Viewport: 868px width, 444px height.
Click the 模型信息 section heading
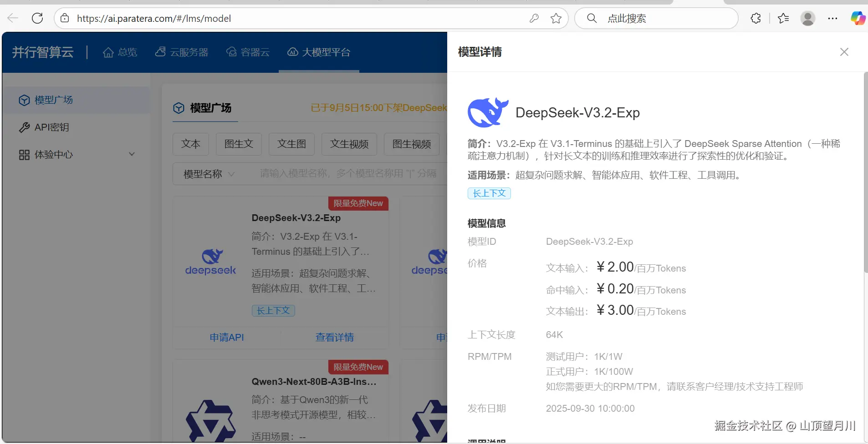[487, 223]
